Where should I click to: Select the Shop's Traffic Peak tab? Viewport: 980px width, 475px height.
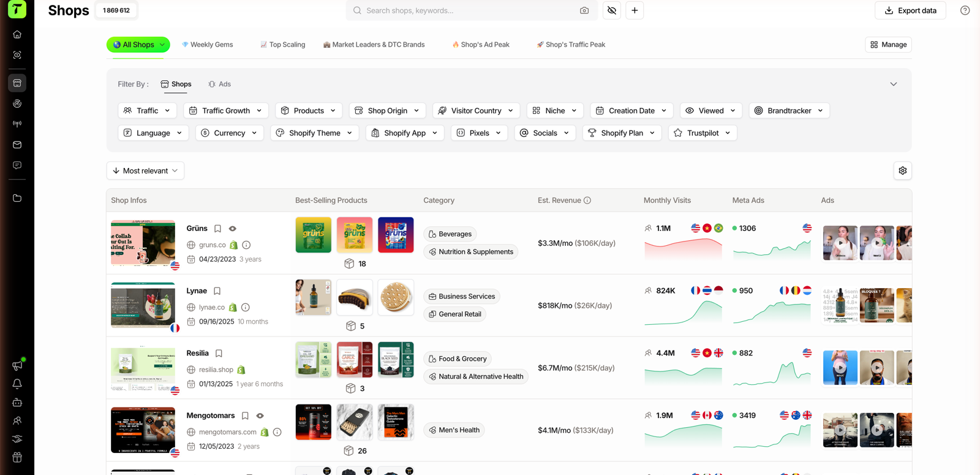pyautogui.click(x=571, y=45)
